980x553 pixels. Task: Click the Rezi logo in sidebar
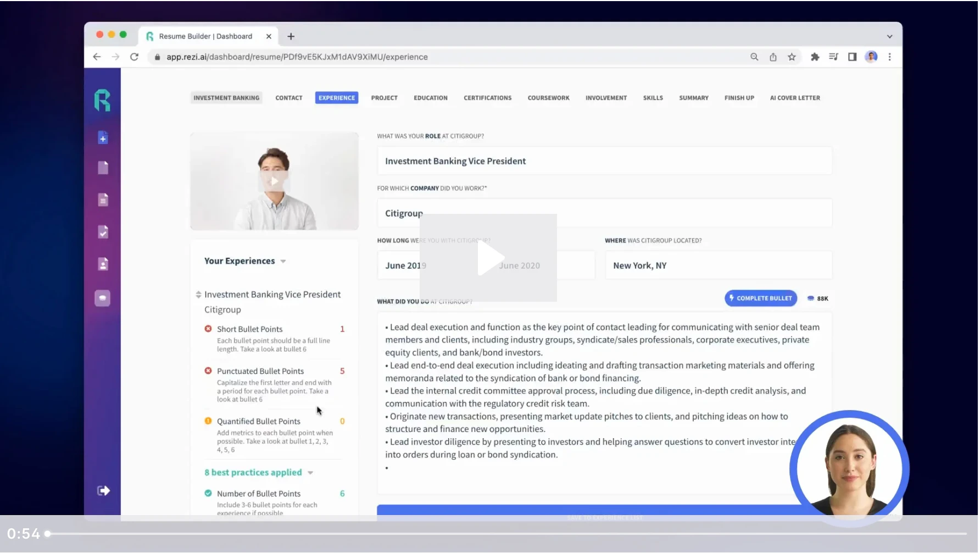click(x=102, y=101)
